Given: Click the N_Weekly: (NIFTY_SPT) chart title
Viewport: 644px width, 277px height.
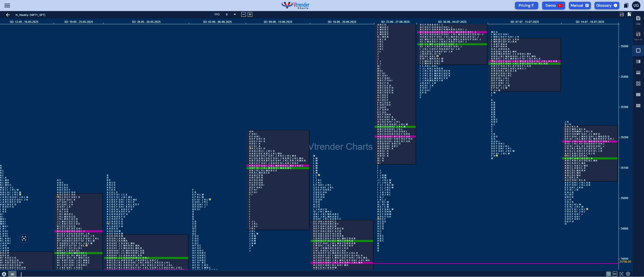Looking at the screenshot, I should [30, 15].
